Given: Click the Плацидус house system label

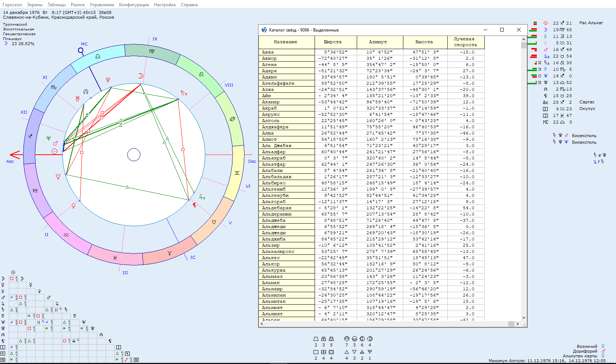Looking at the screenshot, I should 12,39.
